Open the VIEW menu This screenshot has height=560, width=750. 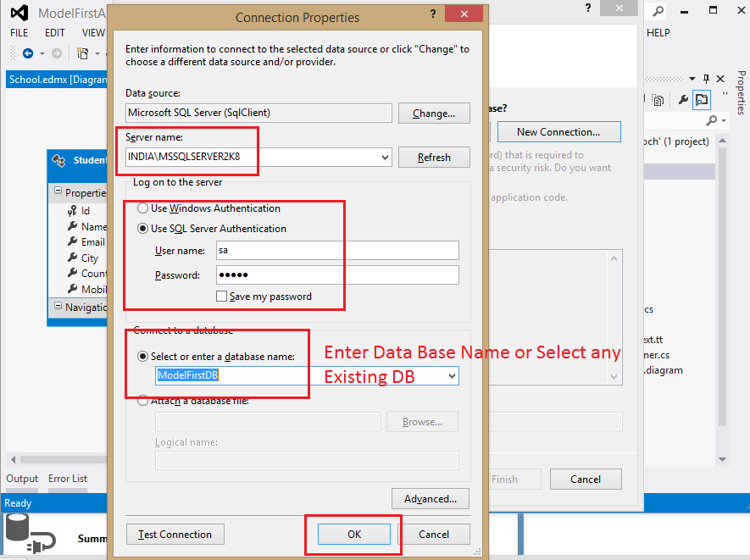(93, 33)
